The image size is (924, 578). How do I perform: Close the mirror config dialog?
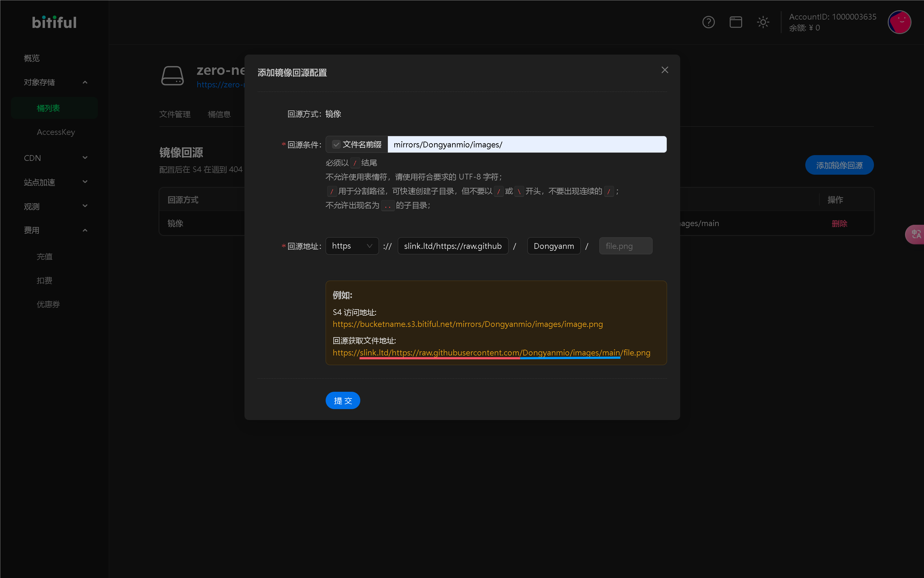point(665,70)
